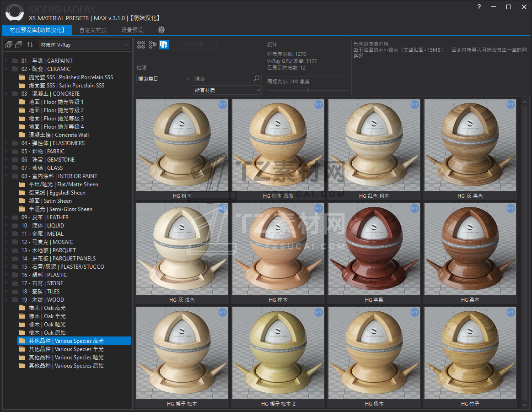Open the 所有材质 filter dropdown
532x412 pixels.
coord(227,90)
